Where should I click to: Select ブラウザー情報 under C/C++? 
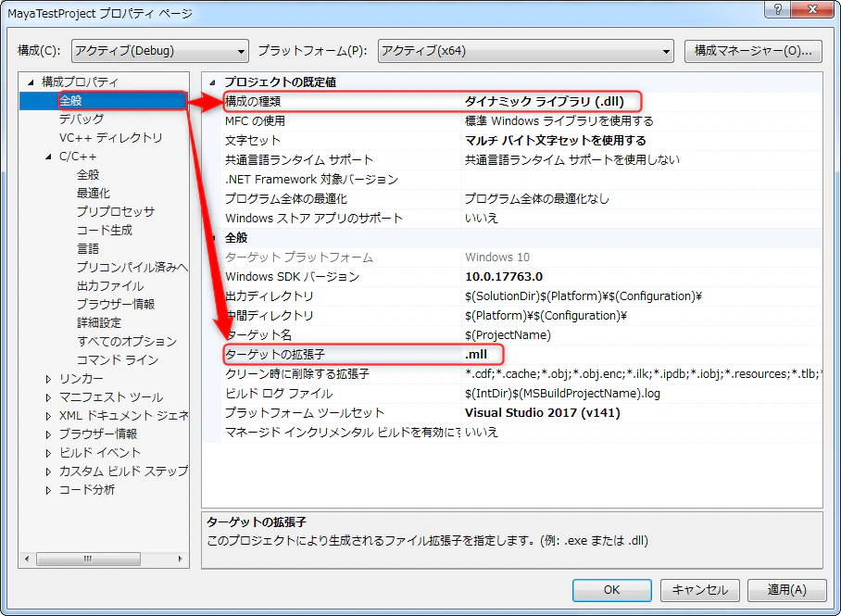(x=116, y=304)
